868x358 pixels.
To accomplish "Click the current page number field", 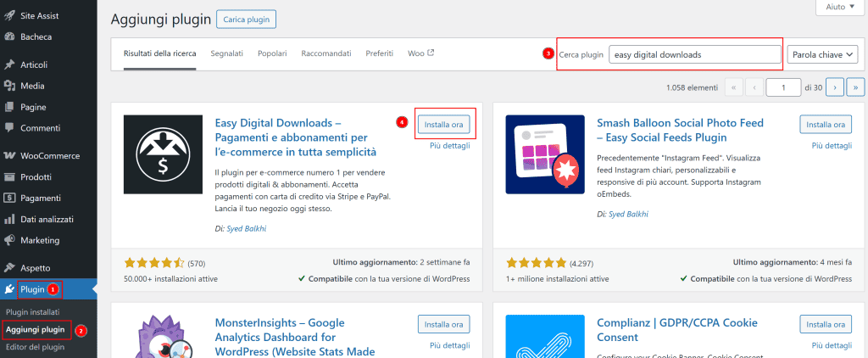I will tap(784, 87).
